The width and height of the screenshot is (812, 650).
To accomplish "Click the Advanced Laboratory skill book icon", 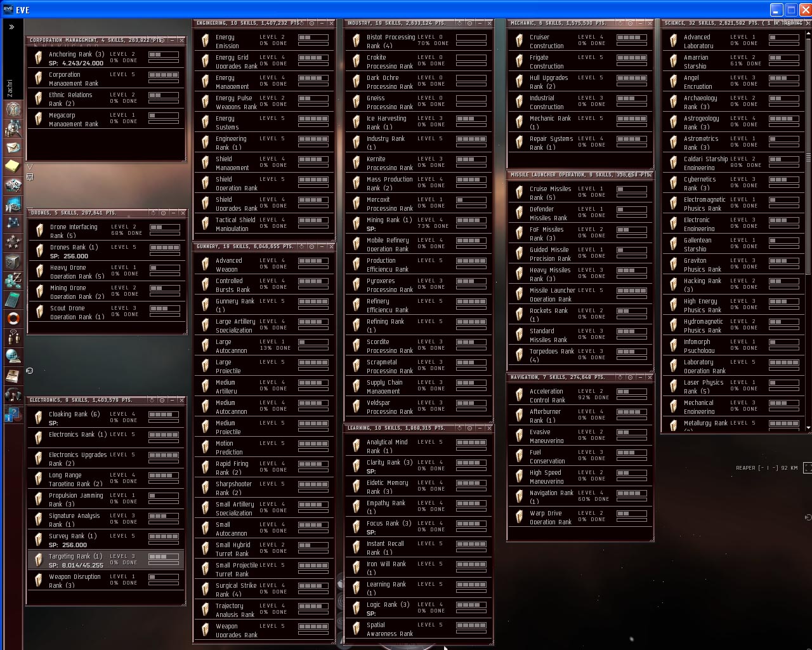I will click(674, 41).
